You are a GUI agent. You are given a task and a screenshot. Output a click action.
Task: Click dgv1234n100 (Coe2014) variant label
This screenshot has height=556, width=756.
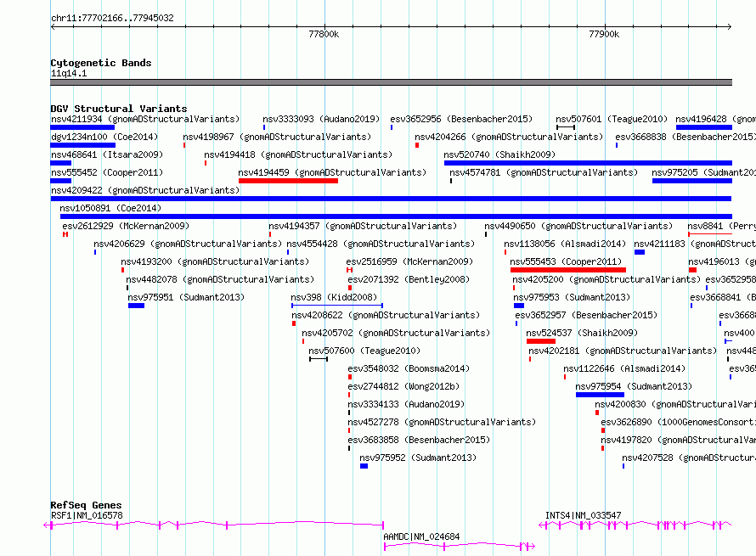point(104,137)
